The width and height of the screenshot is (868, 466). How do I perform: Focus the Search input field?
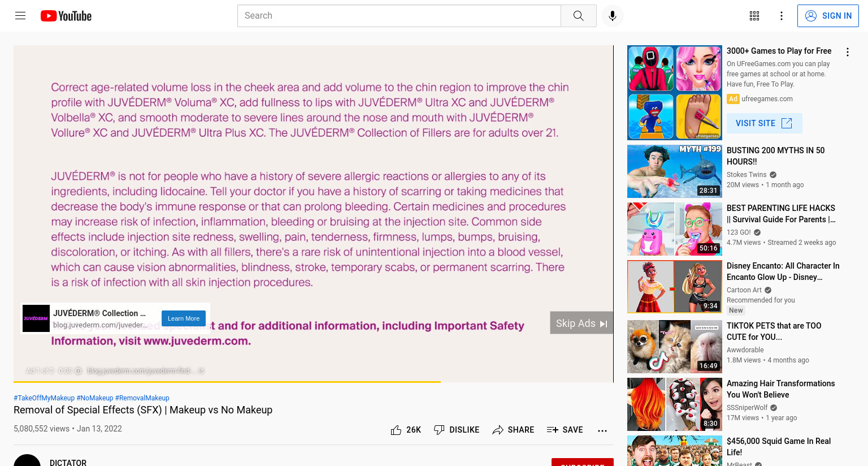[x=399, y=16]
